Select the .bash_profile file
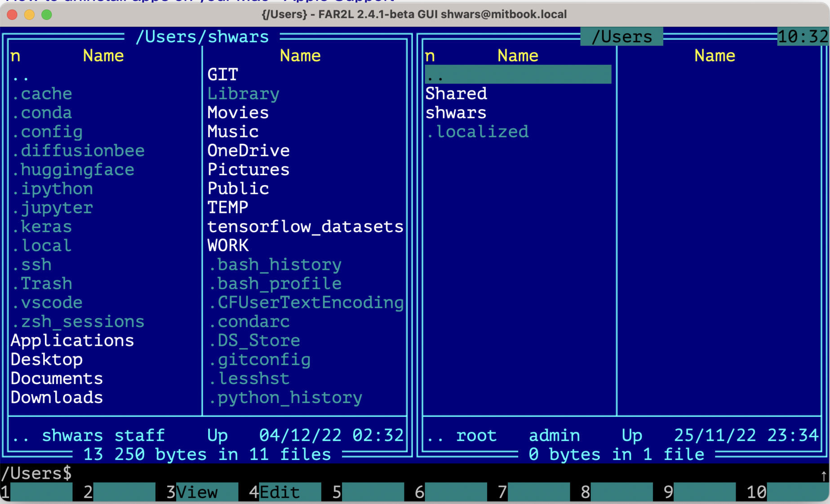 click(x=275, y=284)
